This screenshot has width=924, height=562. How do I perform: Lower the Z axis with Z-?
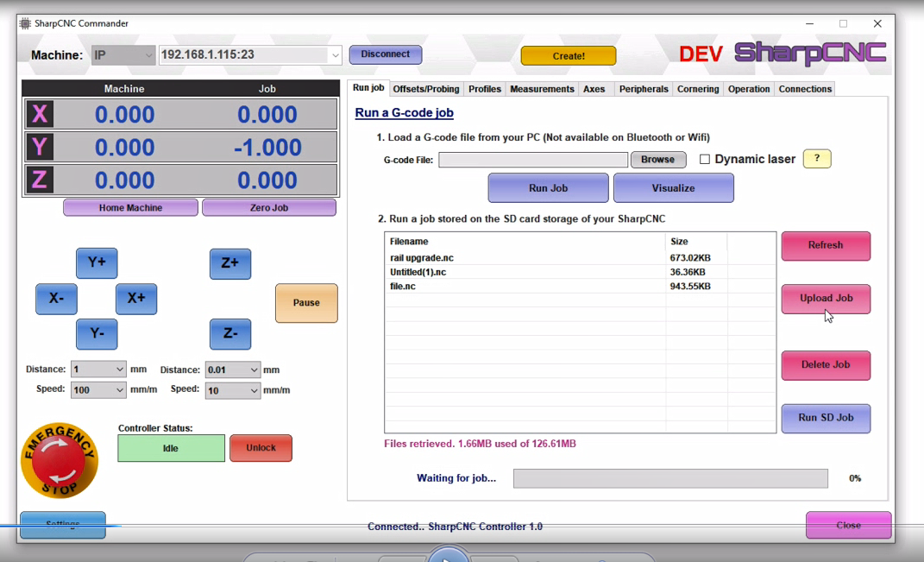point(230,334)
